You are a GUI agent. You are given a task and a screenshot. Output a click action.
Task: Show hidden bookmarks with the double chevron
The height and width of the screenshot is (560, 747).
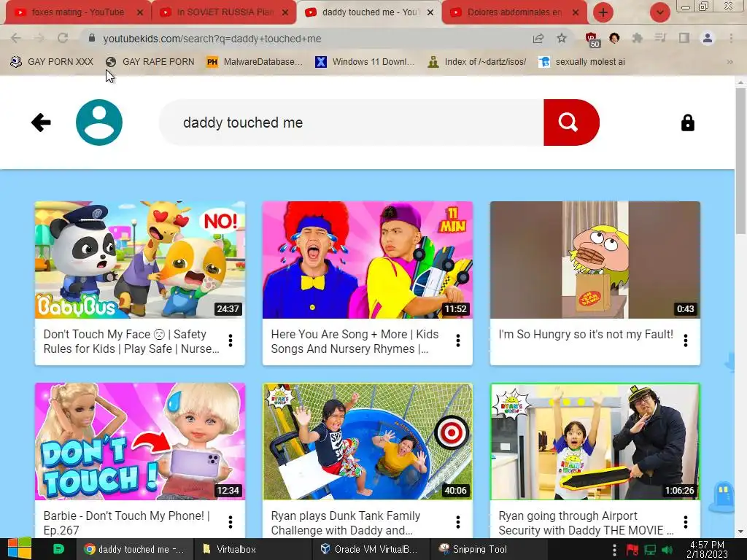[729, 62]
